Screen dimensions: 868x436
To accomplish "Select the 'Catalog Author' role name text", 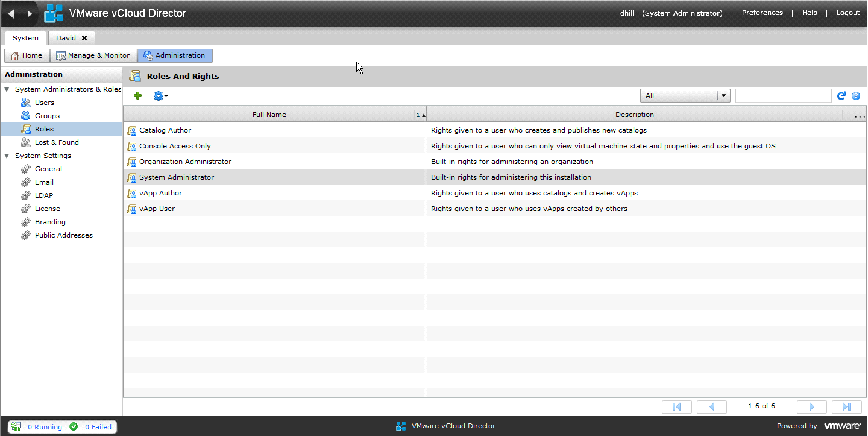I will [165, 130].
